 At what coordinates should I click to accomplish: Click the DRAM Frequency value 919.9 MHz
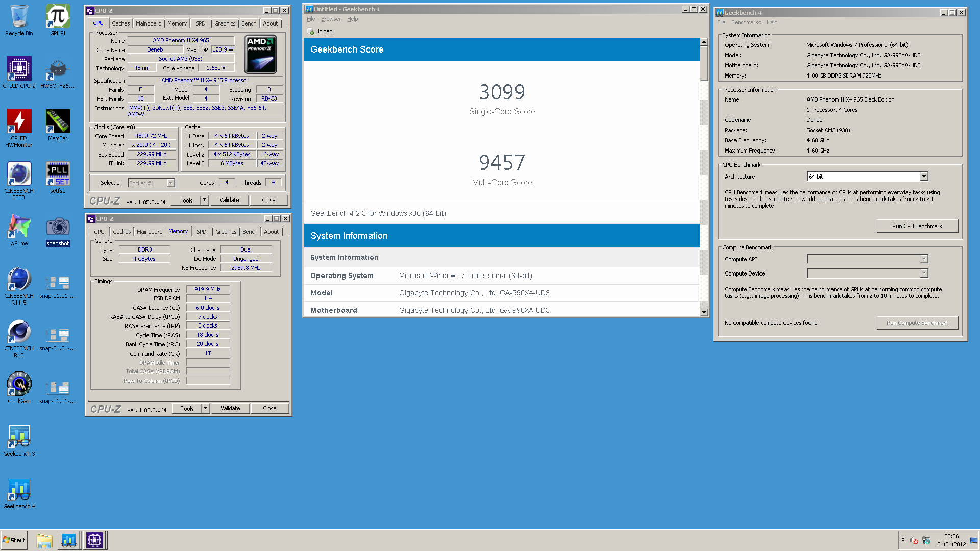[x=208, y=290]
